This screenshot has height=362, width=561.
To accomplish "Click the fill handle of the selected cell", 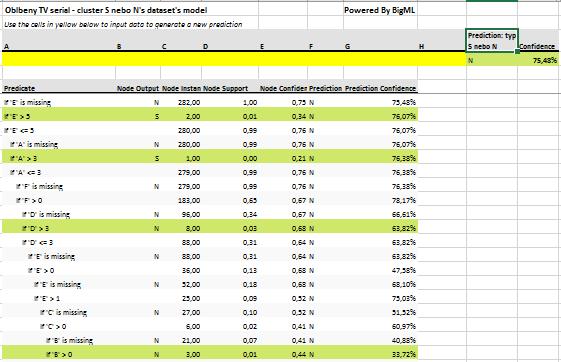I will pos(517,52).
